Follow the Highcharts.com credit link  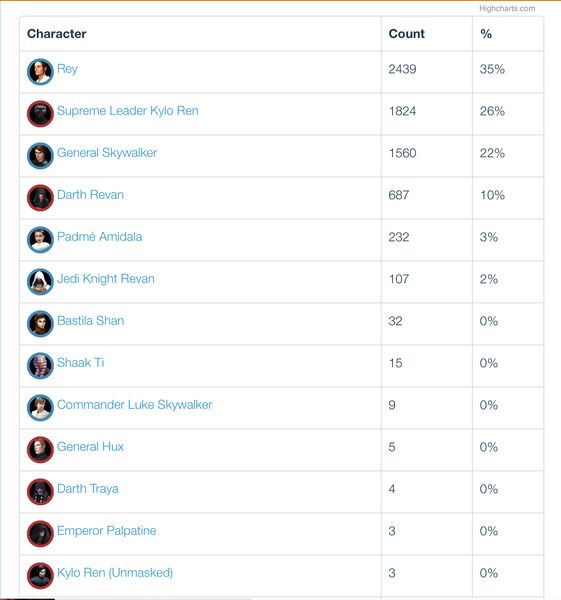coord(507,8)
